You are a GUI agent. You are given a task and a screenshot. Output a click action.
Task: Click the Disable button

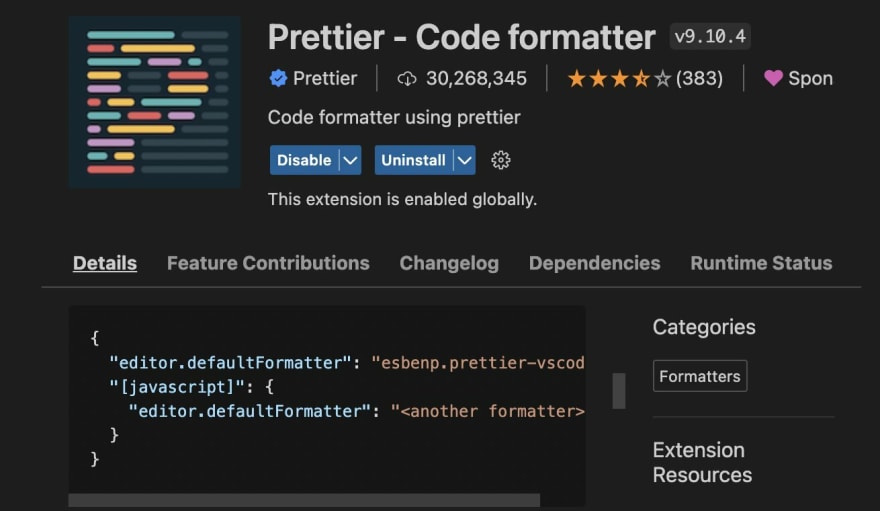click(304, 160)
